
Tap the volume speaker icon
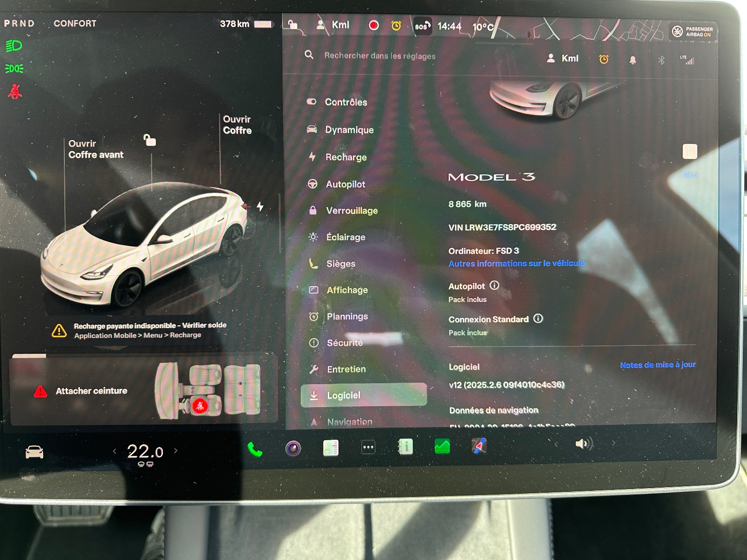[583, 443]
